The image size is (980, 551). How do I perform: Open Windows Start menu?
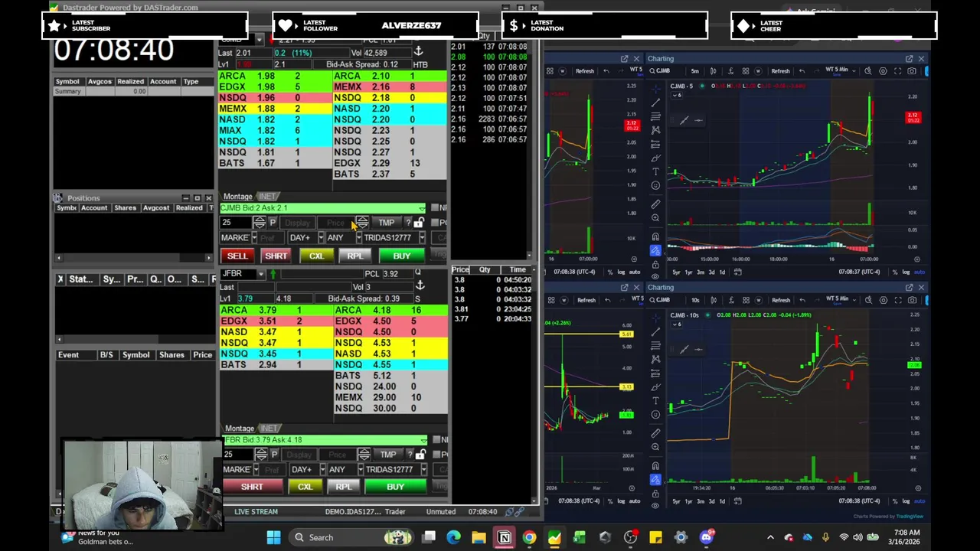273,537
